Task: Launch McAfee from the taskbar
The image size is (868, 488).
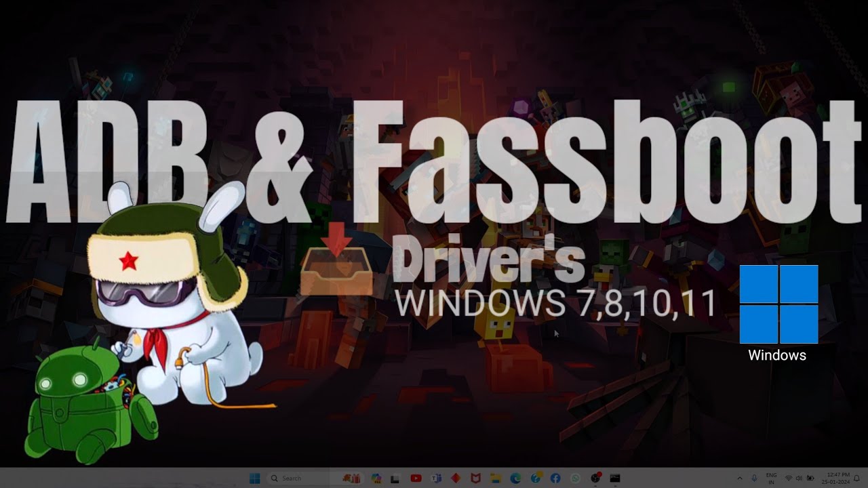Action: (x=475, y=479)
